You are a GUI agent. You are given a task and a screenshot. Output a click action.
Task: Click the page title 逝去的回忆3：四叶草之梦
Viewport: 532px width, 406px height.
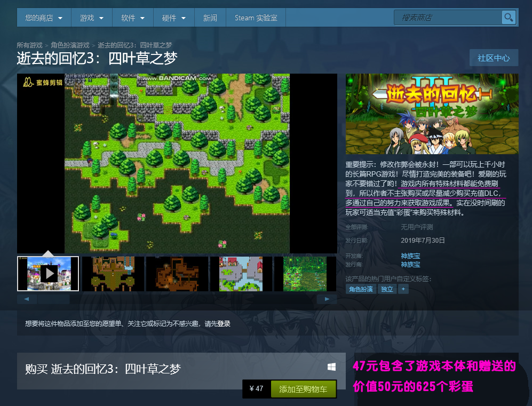(97, 58)
